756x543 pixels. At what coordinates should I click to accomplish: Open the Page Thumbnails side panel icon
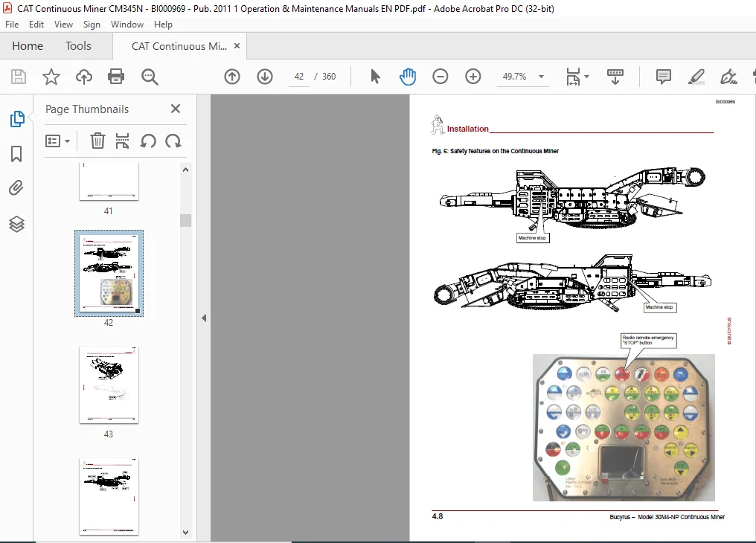[17, 119]
